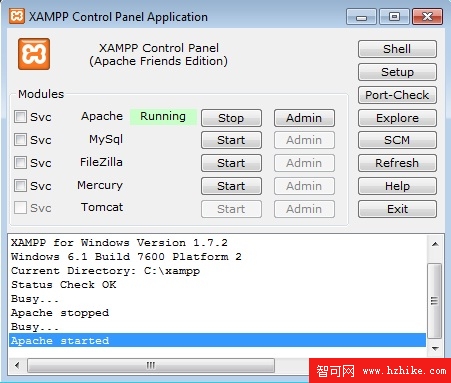
Task: Click the large orange XAMPP logo
Action: click(x=34, y=54)
